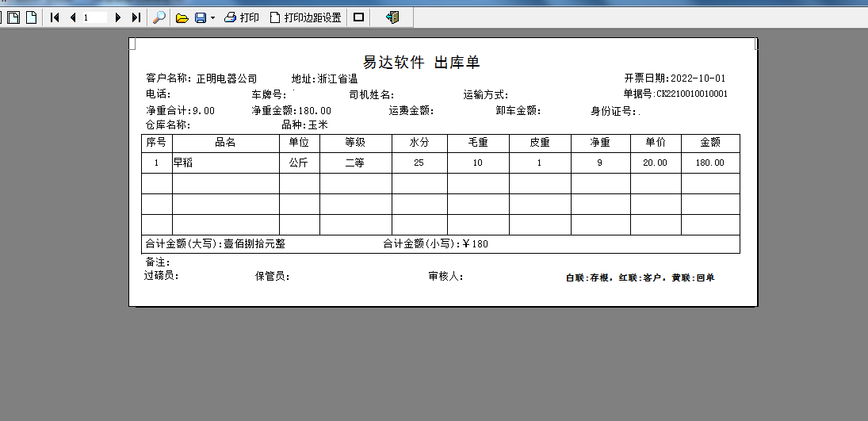Click 合计金额(小写):￥180

click(x=436, y=243)
